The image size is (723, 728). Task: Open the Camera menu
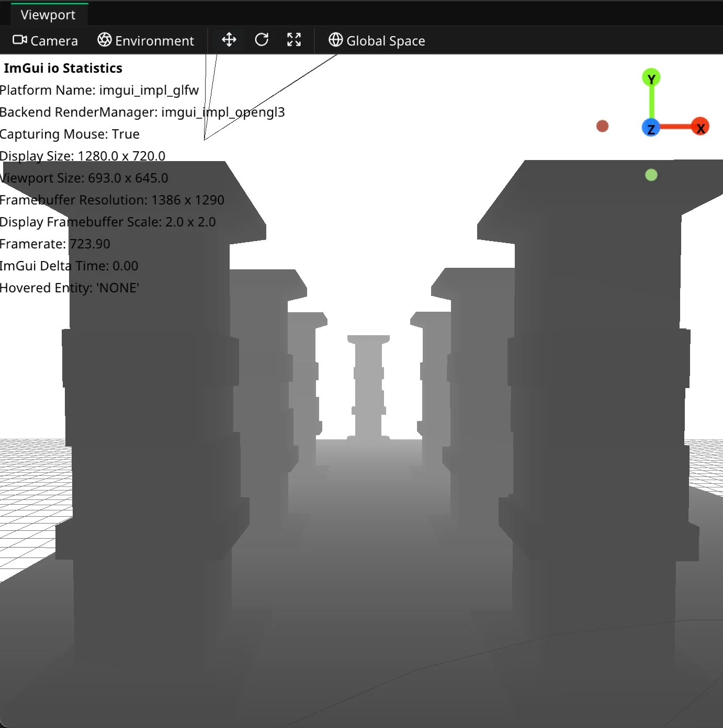pos(45,40)
